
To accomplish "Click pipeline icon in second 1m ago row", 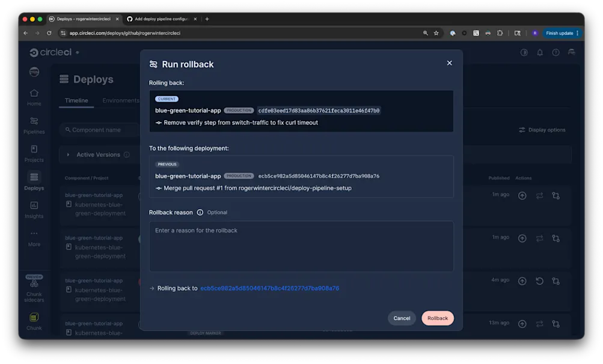I will [x=556, y=238].
